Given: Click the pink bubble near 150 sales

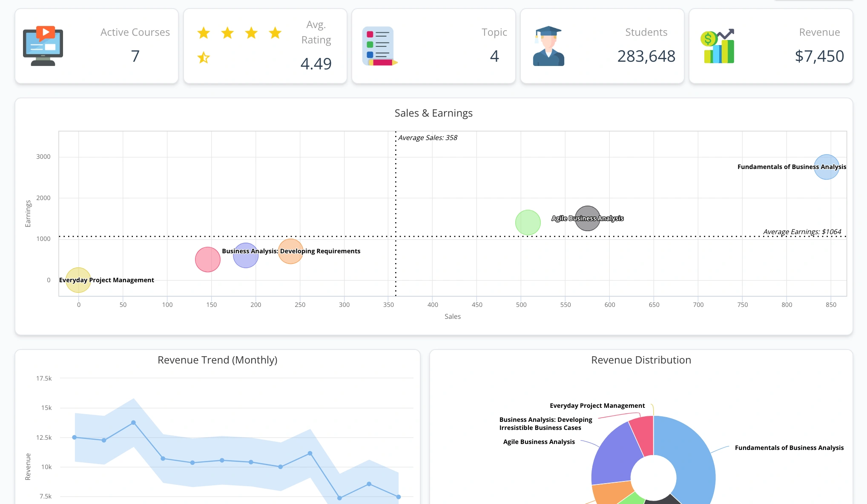Looking at the screenshot, I should [207, 259].
